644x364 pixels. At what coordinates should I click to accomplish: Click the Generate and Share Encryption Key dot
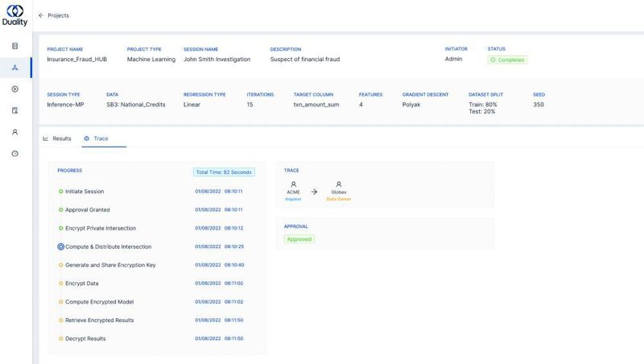pyautogui.click(x=61, y=266)
